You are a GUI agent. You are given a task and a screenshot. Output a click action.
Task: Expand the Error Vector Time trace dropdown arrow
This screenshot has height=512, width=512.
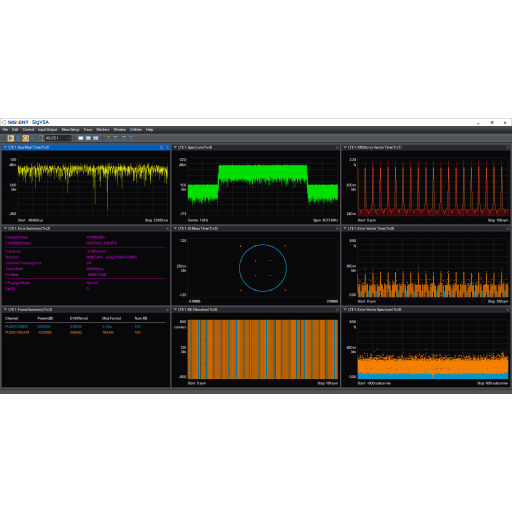pos(345,229)
